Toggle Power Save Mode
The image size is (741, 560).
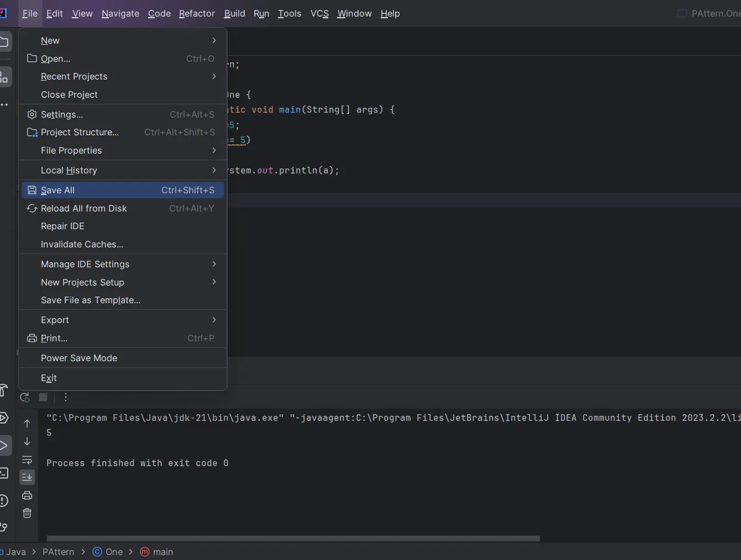[79, 358]
